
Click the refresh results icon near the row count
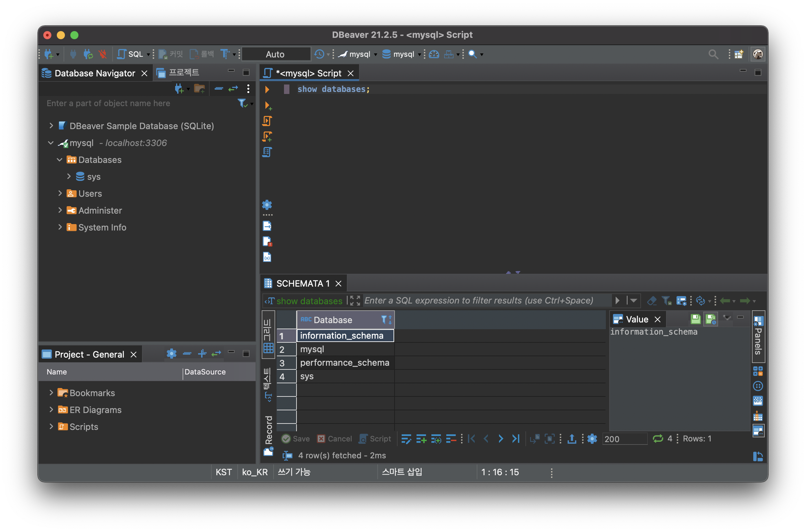pyautogui.click(x=658, y=439)
